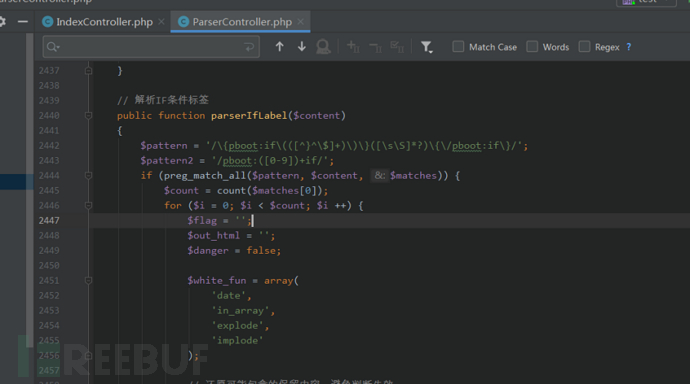Click the public keyword on line 2440
Image resolution: width=690 pixels, height=384 pixels.
point(134,115)
